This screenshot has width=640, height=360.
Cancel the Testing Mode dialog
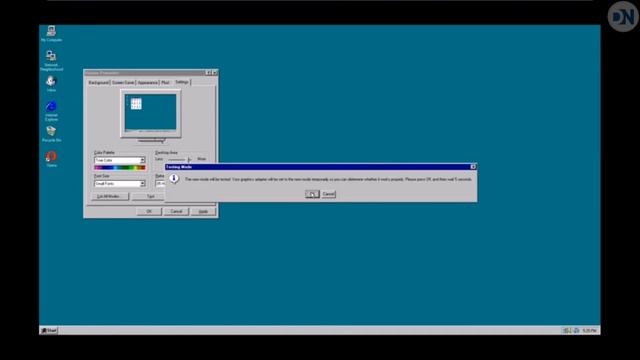coord(329,194)
